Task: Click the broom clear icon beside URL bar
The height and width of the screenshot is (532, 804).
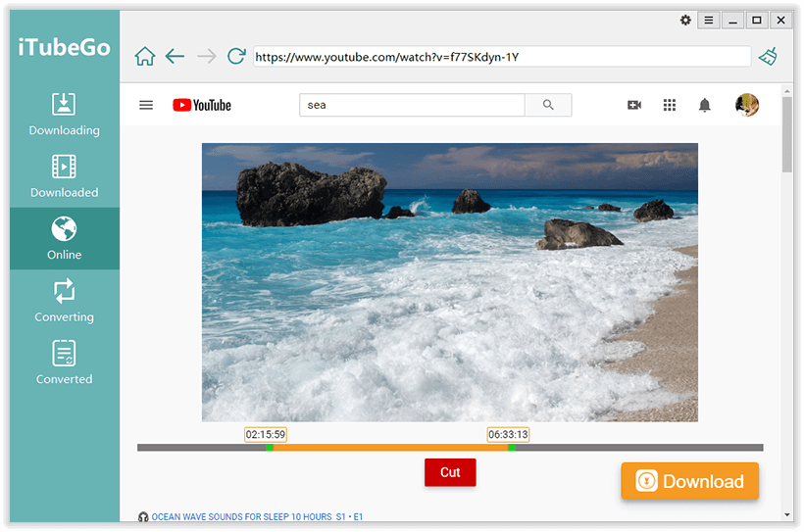Action: 768,57
